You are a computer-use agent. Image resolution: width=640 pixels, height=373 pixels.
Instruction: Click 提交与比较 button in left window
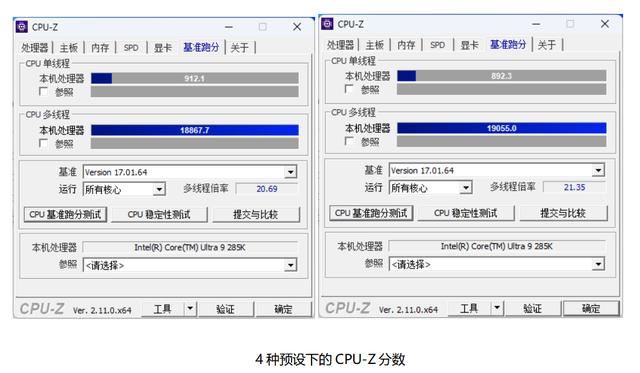[256, 215]
